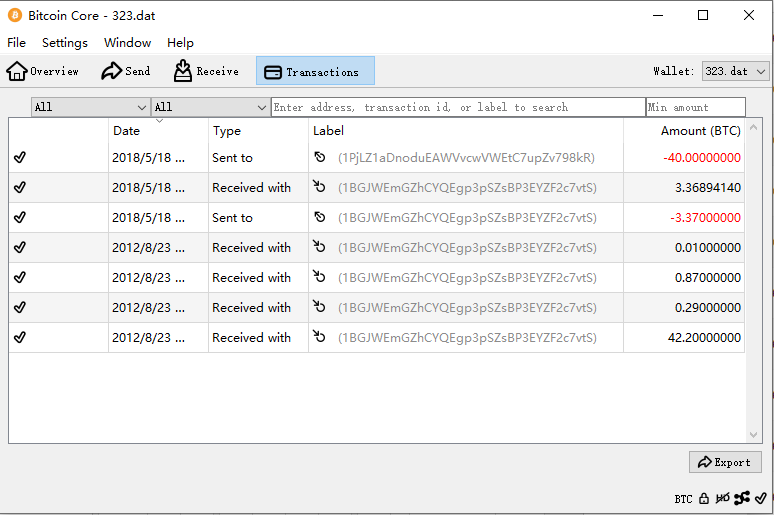Go to the Send page

coord(125,71)
